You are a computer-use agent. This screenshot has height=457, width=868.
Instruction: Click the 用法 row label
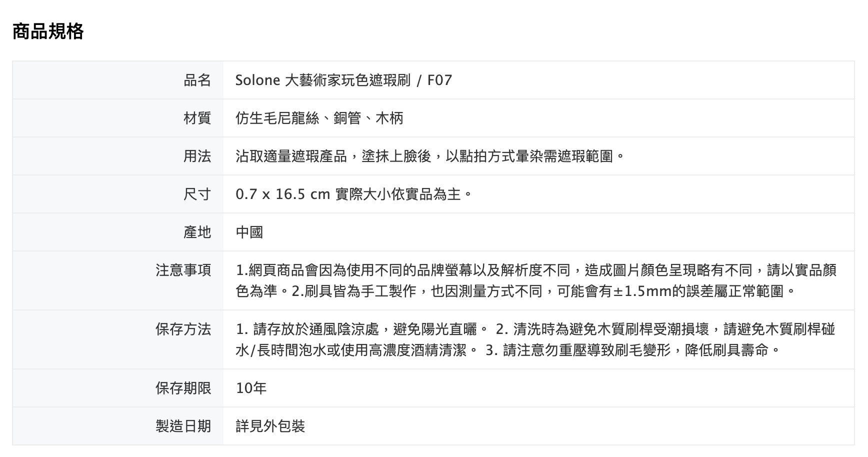[x=197, y=156]
